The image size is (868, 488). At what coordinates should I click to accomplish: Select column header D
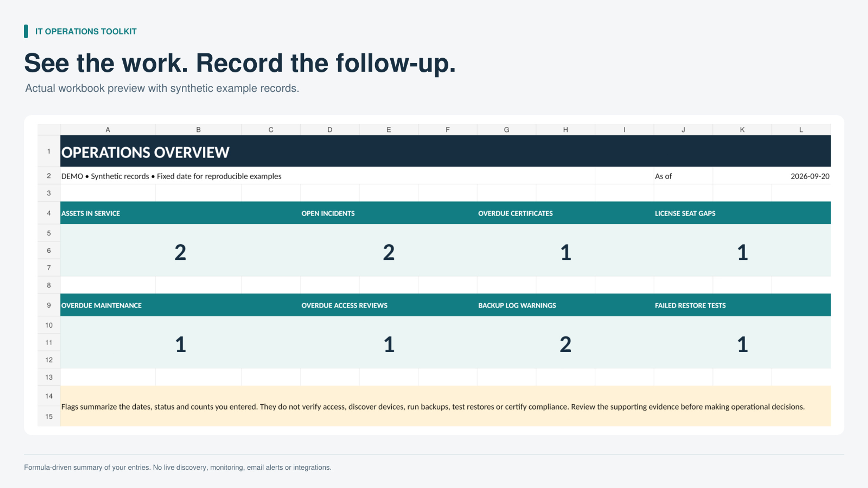coord(330,129)
